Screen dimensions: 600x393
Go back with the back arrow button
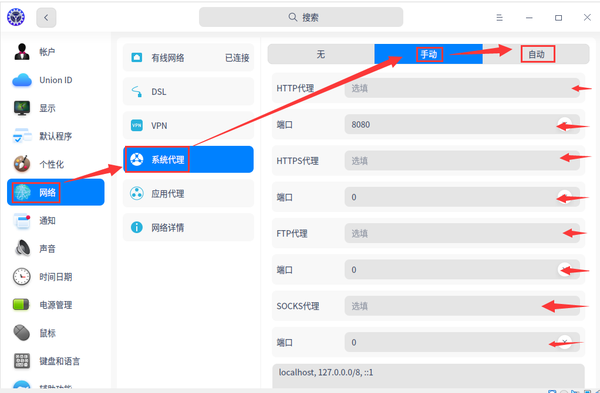click(46, 18)
